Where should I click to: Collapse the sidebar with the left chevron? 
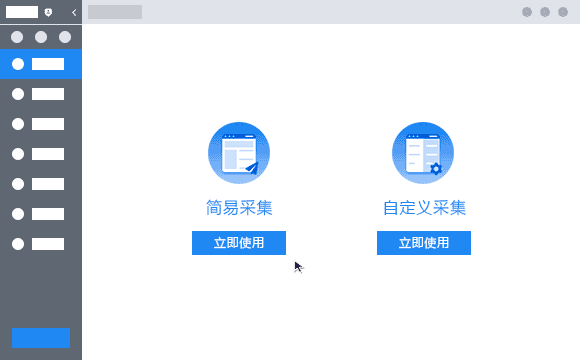(x=74, y=13)
